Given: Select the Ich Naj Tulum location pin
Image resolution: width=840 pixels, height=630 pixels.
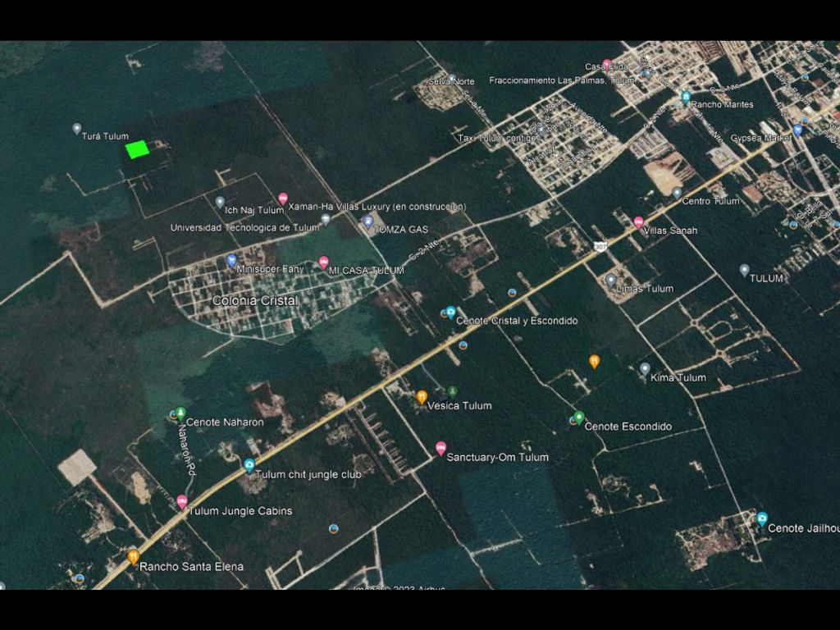Looking at the screenshot, I should [220, 202].
